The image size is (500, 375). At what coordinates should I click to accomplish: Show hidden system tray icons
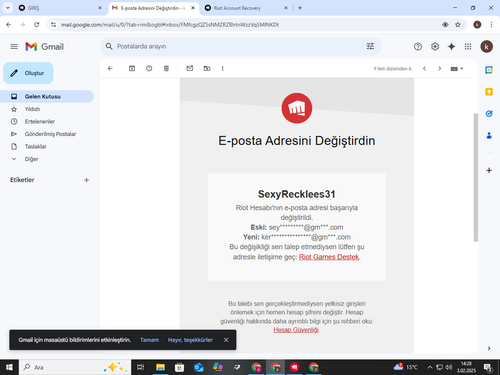click(x=430, y=367)
